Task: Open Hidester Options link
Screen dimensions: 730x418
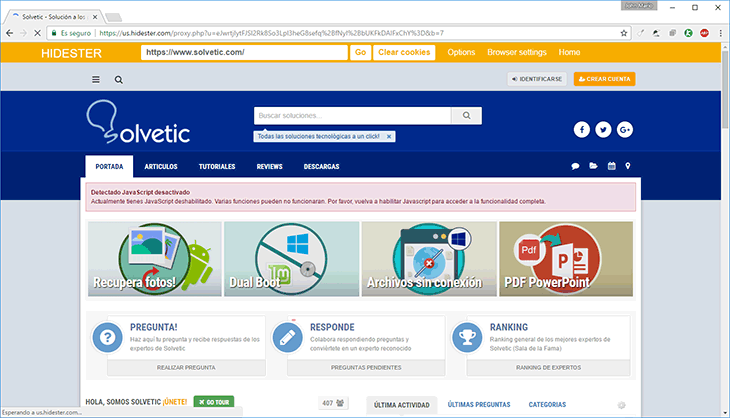Action: (461, 53)
